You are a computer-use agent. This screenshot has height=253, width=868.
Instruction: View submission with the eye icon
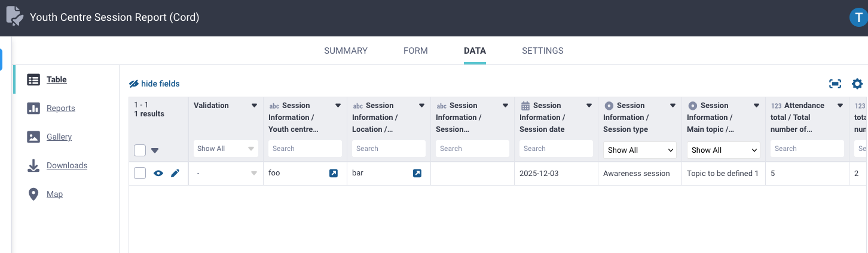(158, 174)
